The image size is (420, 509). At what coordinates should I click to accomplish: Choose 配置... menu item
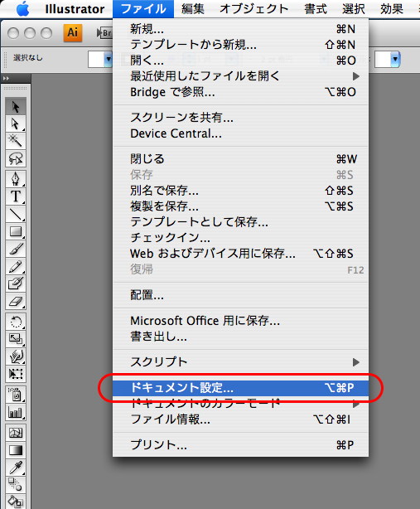pos(240,295)
